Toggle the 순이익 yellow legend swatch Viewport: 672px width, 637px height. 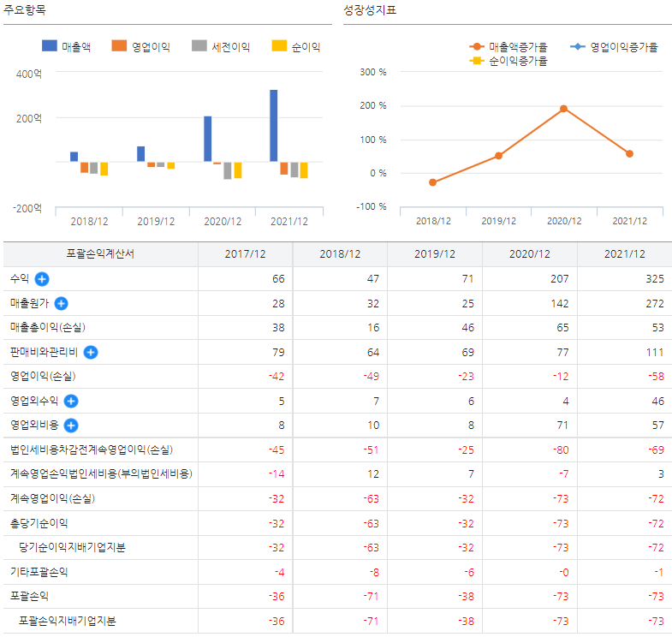[279, 46]
